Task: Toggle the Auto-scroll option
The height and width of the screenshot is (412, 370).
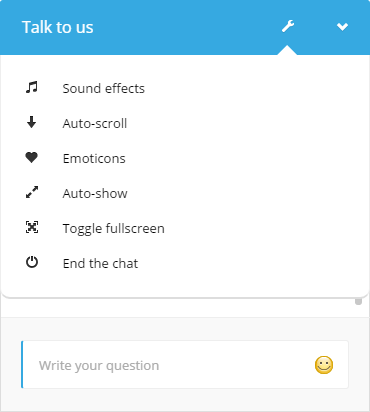Action: 185,123
